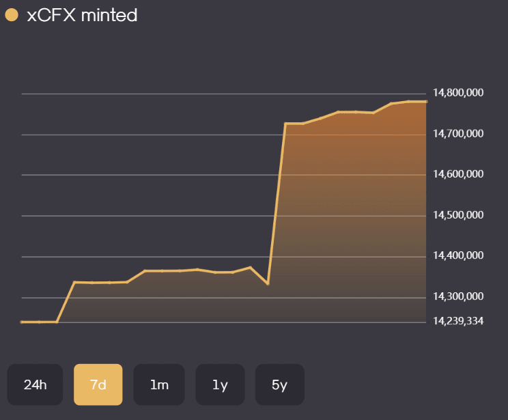Click the 14,500,000 y-axis label
This screenshot has height=420, width=508.
pos(459,216)
